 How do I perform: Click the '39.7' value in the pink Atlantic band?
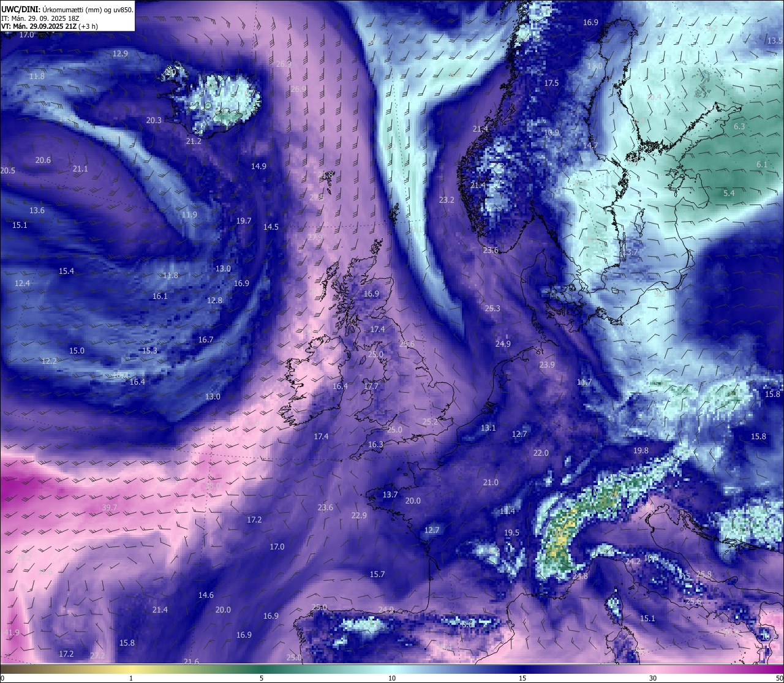coord(110,508)
